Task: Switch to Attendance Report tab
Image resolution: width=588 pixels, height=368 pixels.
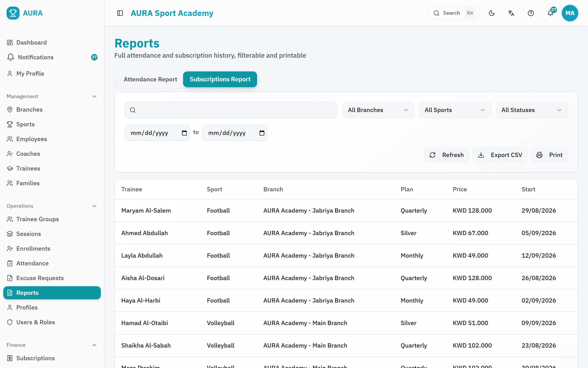Action: (x=150, y=79)
